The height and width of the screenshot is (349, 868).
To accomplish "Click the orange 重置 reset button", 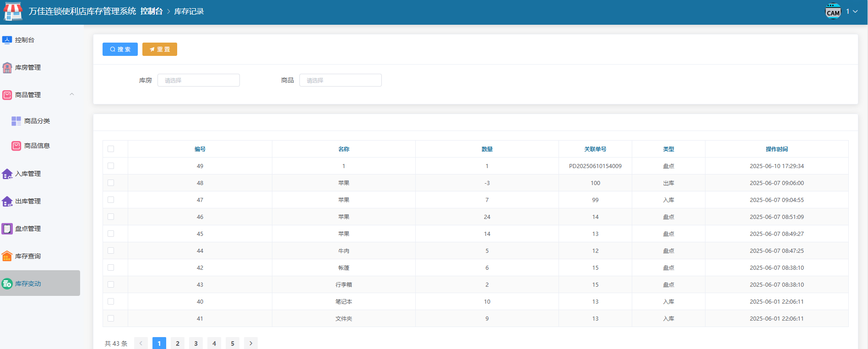I will 160,49.
